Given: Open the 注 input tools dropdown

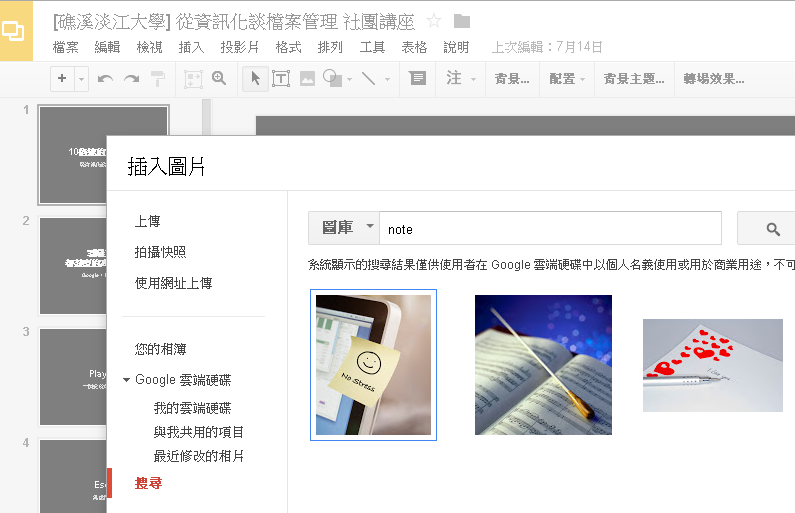Looking at the screenshot, I should click(460, 79).
